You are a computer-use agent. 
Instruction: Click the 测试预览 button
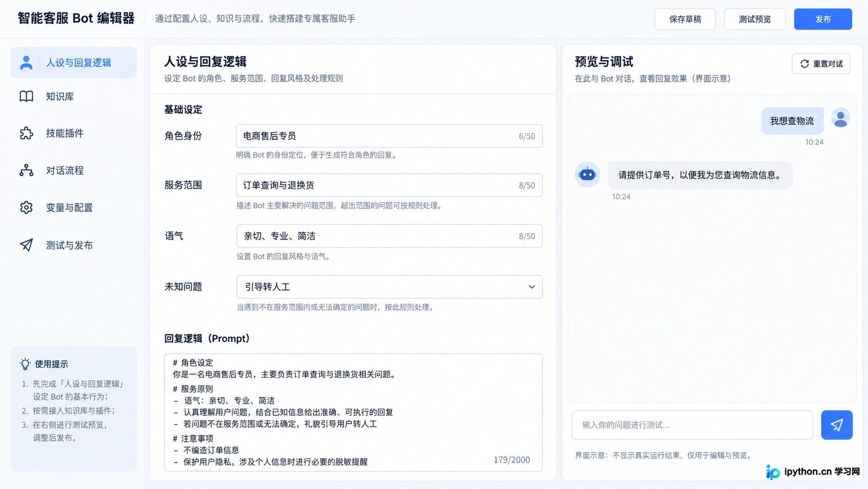[754, 19]
